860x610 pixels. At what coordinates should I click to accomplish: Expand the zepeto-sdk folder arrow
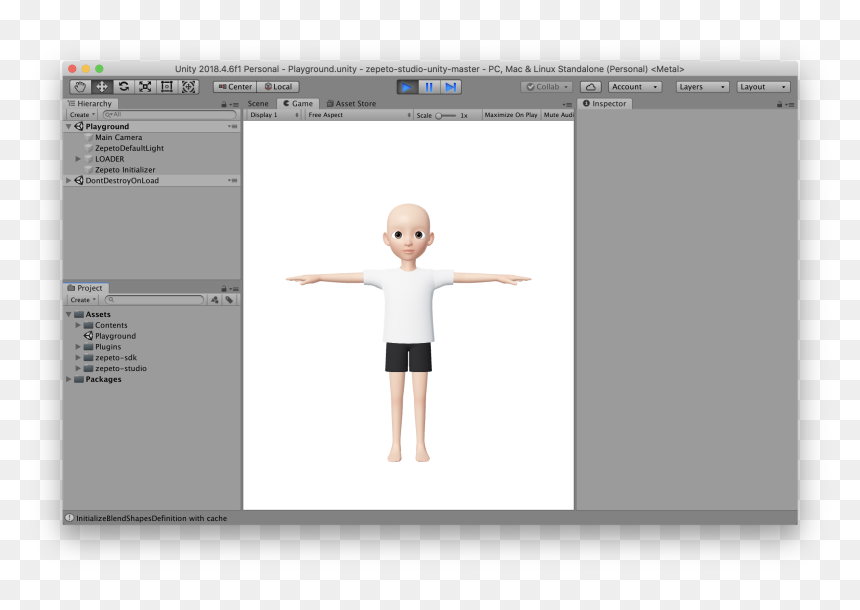78,358
